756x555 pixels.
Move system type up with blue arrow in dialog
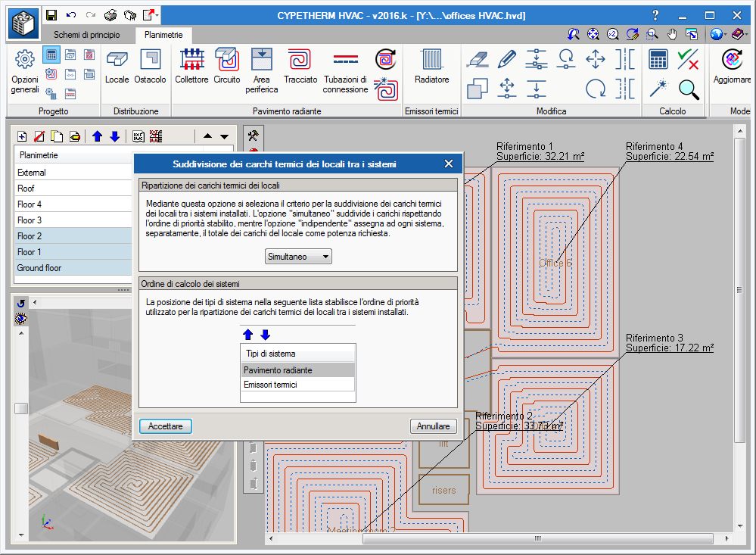pos(247,335)
